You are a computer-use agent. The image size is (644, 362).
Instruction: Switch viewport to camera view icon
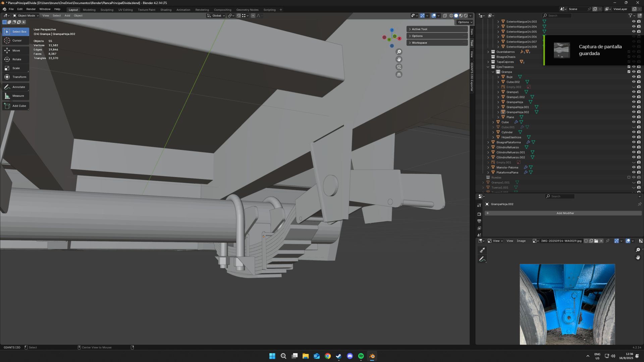tap(399, 67)
